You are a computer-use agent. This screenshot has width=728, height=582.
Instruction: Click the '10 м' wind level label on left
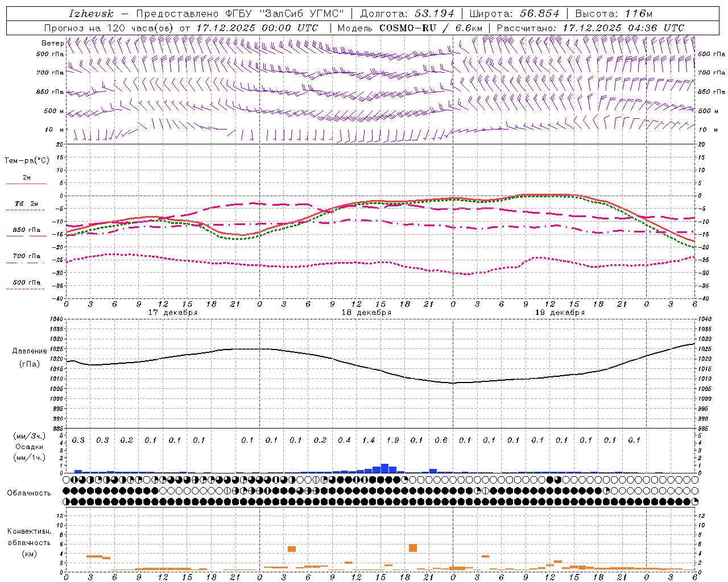pos(54,130)
